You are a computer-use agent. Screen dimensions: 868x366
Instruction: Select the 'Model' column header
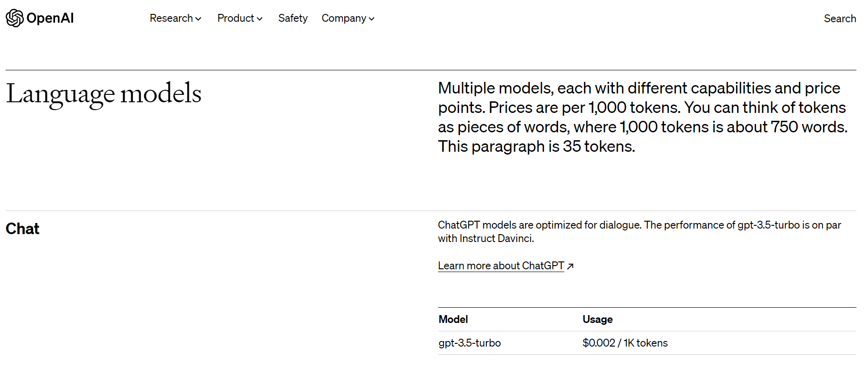(x=453, y=319)
